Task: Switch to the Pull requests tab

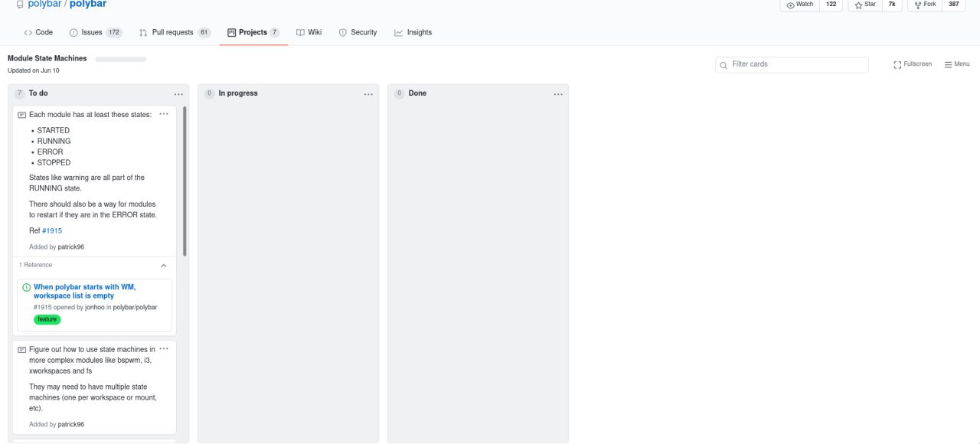Action: pos(175,32)
